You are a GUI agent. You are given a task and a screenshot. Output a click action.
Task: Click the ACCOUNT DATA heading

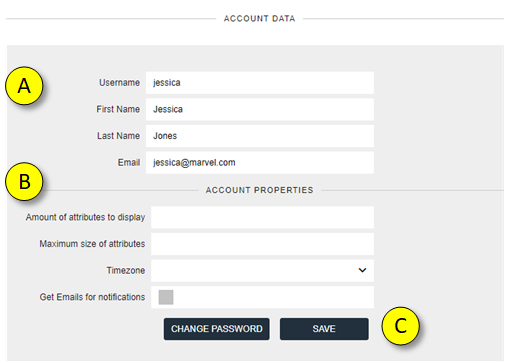point(259,19)
